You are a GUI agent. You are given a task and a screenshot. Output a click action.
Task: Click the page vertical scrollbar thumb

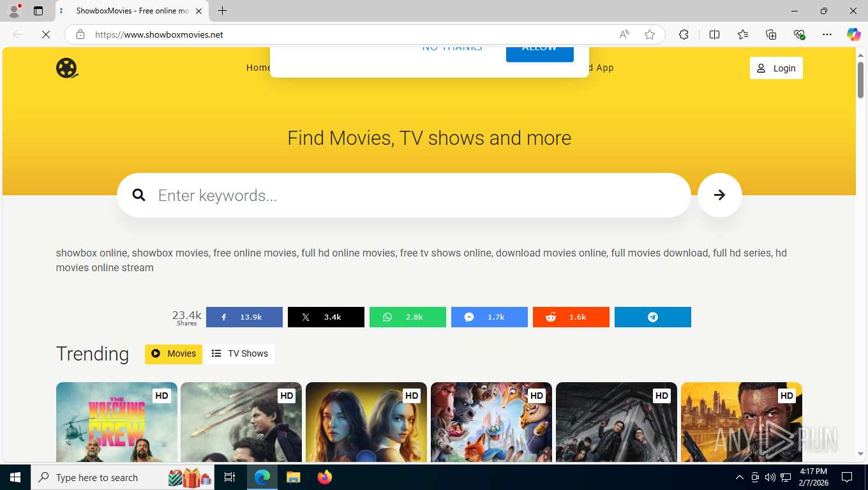(861, 80)
